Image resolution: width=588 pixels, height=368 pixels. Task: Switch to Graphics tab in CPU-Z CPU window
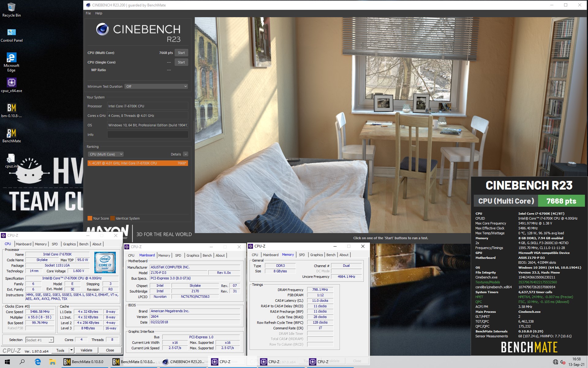69,244
